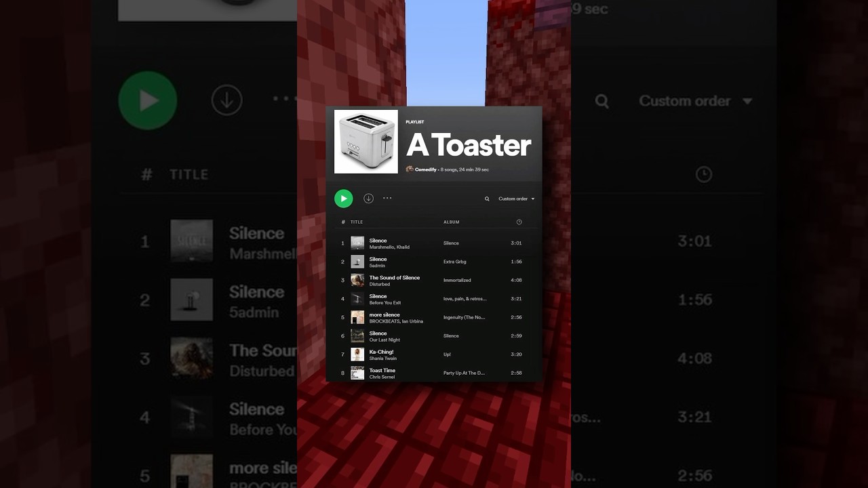Click the ALBUM column header
The height and width of the screenshot is (488, 868).
(x=452, y=222)
